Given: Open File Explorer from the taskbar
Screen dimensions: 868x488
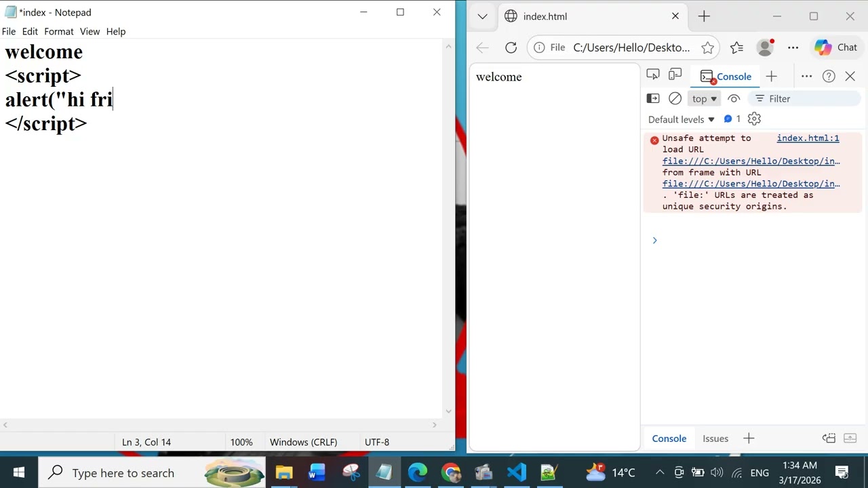Looking at the screenshot, I should point(284,472).
